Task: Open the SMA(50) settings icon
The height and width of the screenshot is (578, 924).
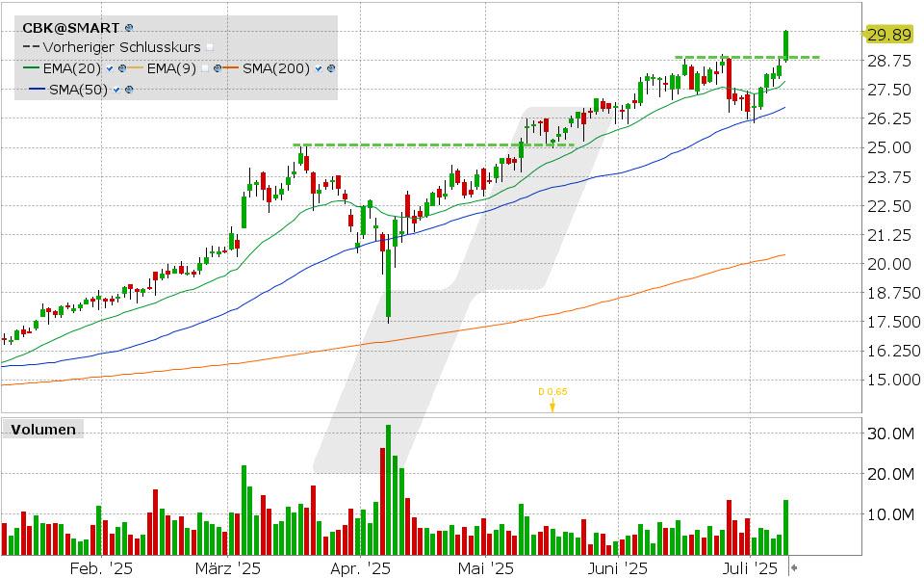Action: (129, 90)
